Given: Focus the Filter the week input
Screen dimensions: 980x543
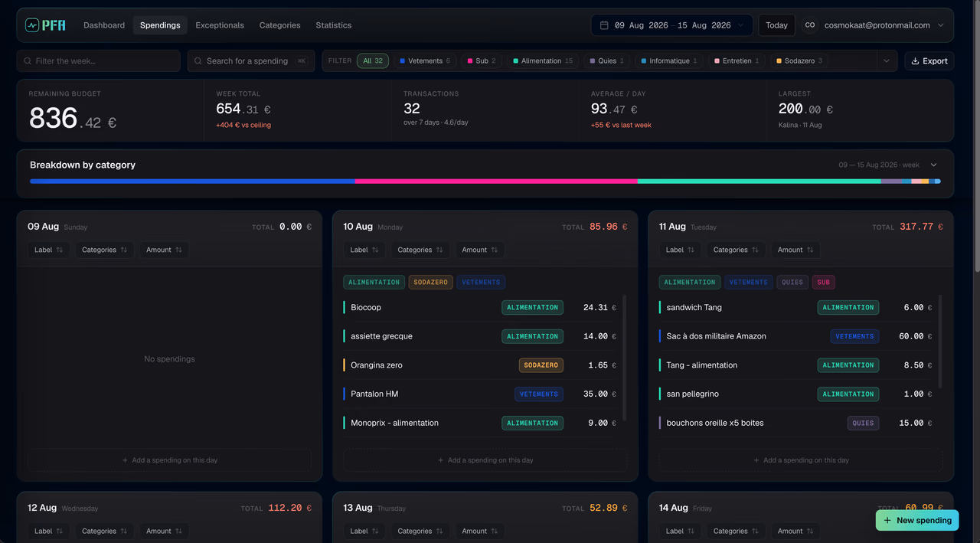Looking at the screenshot, I should point(99,61).
